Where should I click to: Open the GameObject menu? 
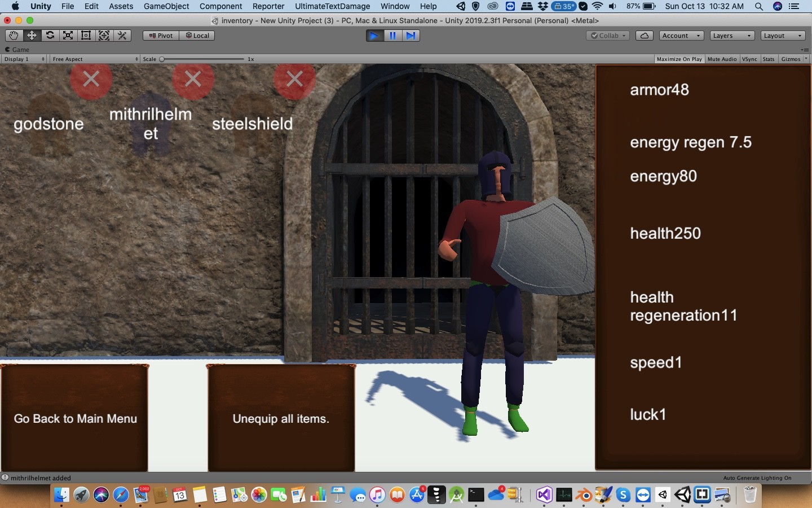click(166, 6)
